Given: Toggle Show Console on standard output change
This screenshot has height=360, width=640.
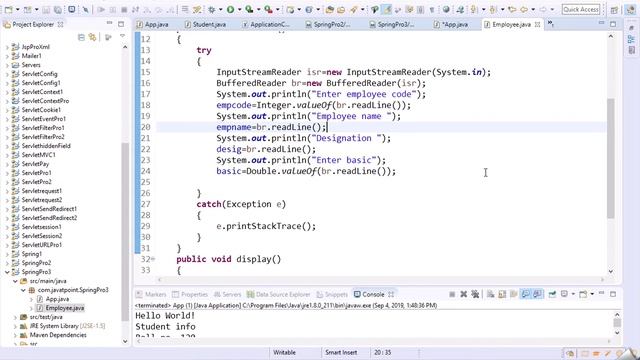Looking at the screenshot, I should [x=525, y=294].
